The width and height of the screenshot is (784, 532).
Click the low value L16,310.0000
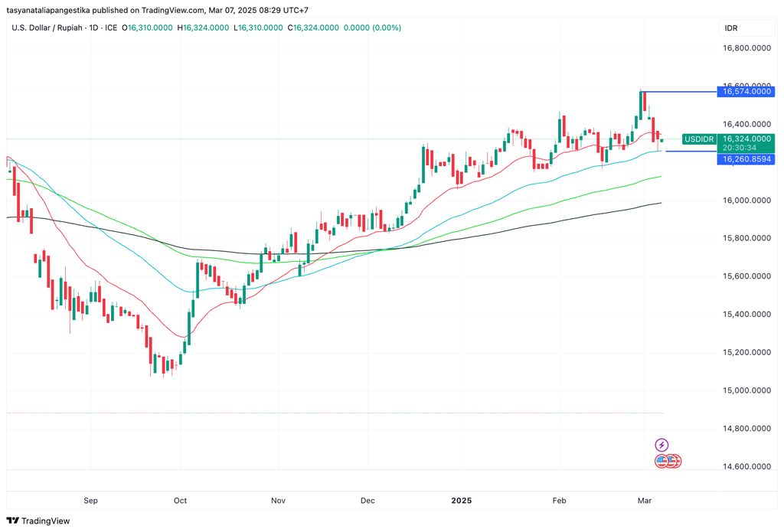point(258,28)
